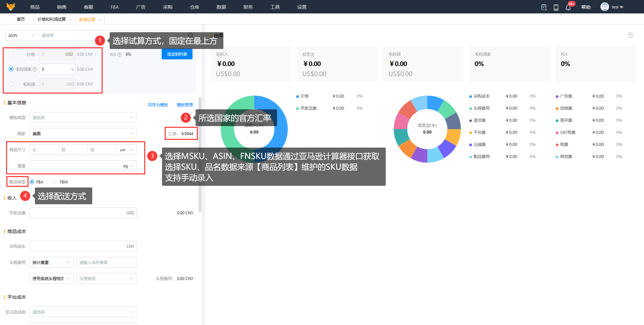Open the 广告 menu
This screenshot has height=325, width=644.
click(x=141, y=7)
